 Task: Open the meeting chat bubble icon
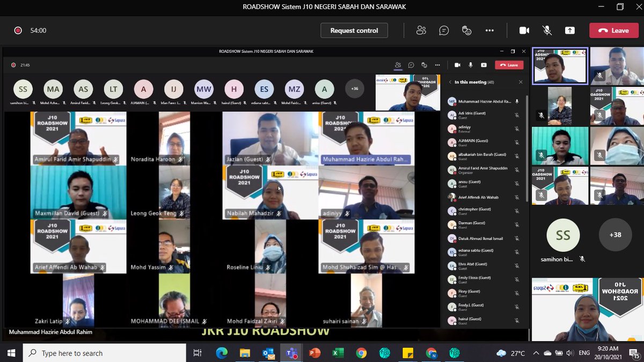pos(444,30)
